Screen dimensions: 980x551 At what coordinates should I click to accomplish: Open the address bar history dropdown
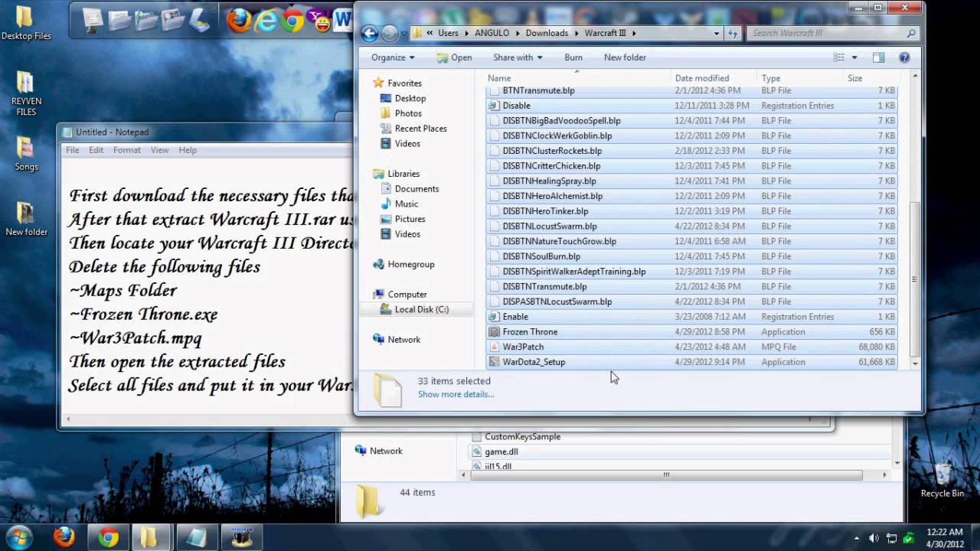coord(717,33)
